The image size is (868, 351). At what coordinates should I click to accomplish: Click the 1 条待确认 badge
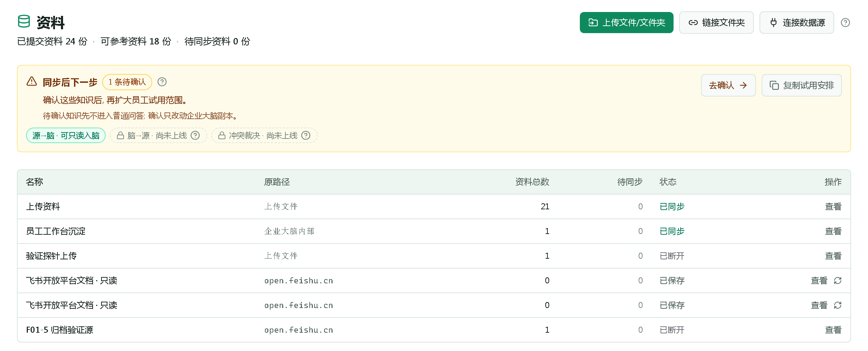click(127, 82)
